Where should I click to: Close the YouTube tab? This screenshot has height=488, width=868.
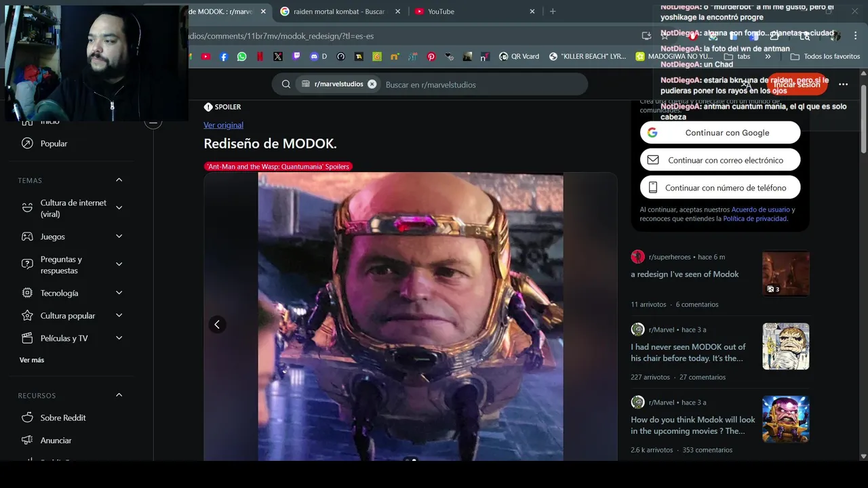pyautogui.click(x=532, y=12)
